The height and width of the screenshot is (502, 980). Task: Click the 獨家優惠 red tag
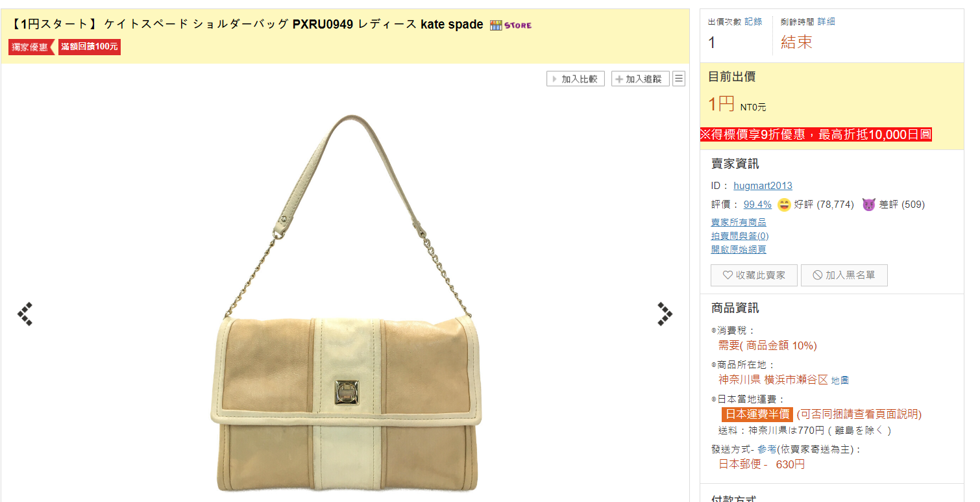coord(31,47)
